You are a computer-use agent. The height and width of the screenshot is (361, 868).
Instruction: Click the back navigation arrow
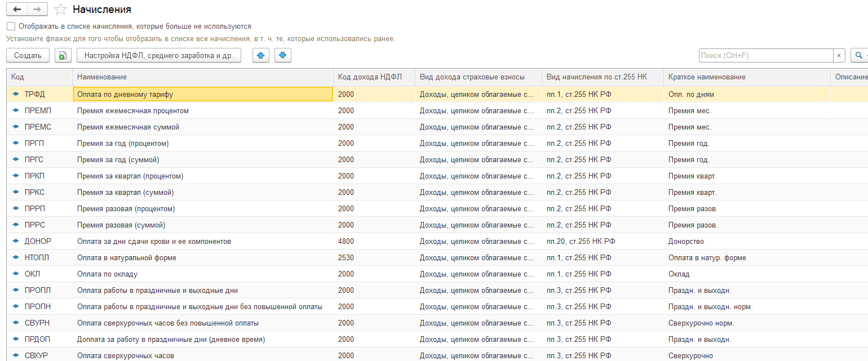(17, 10)
